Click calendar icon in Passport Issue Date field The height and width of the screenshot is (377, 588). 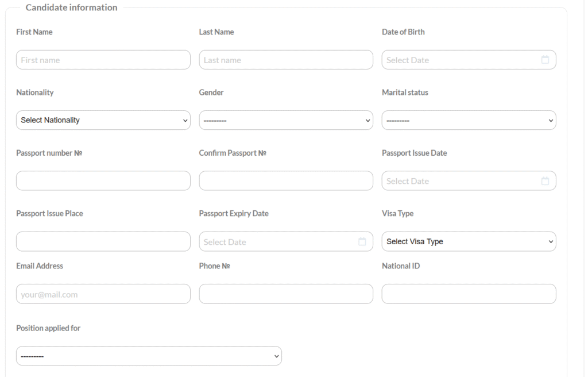pyautogui.click(x=545, y=181)
